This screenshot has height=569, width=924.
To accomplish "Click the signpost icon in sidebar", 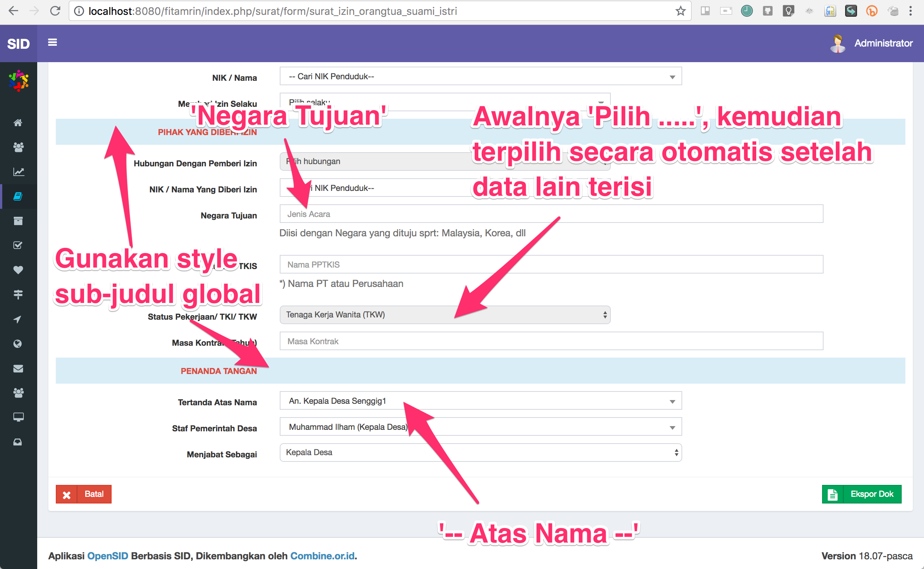I will click(x=18, y=294).
